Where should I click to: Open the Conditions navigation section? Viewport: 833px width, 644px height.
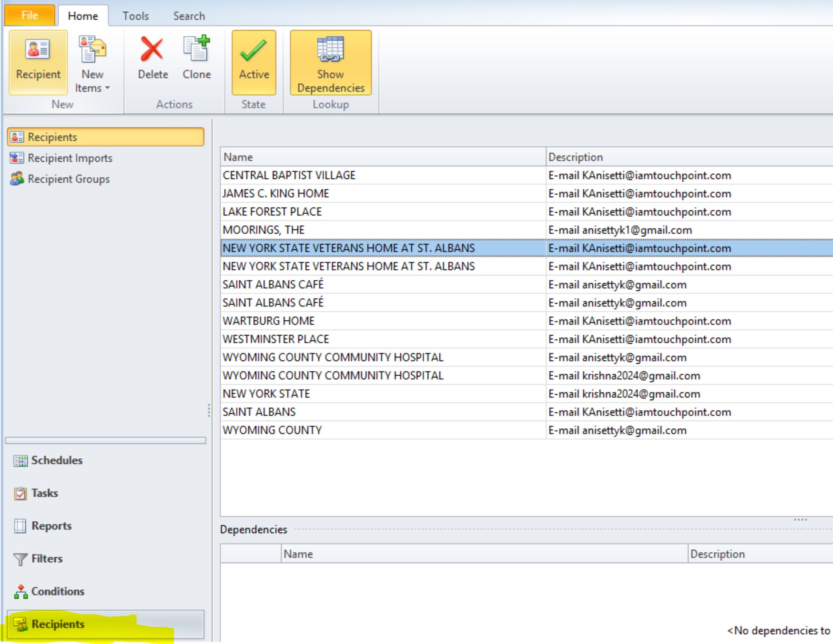coord(57,591)
